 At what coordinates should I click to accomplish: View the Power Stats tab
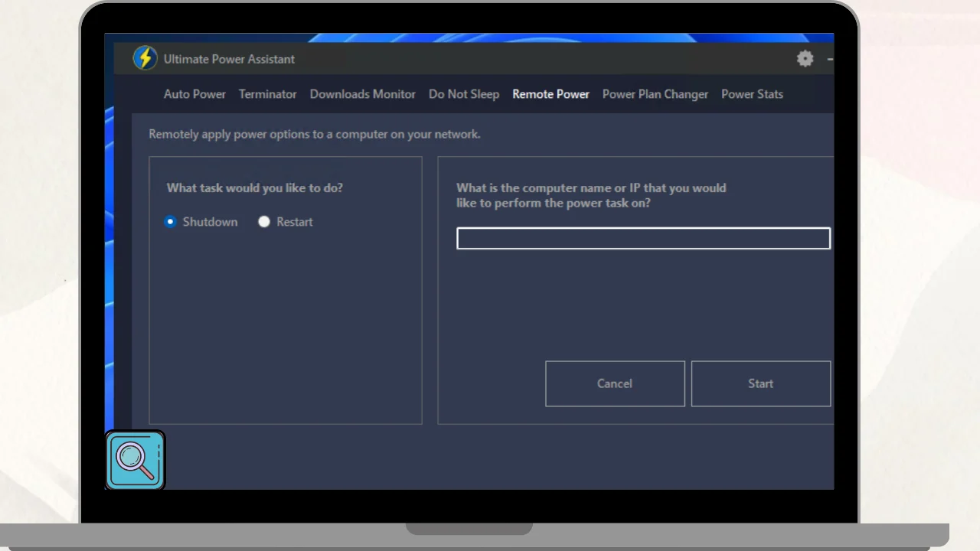pyautogui.click(x=752, y=94)
